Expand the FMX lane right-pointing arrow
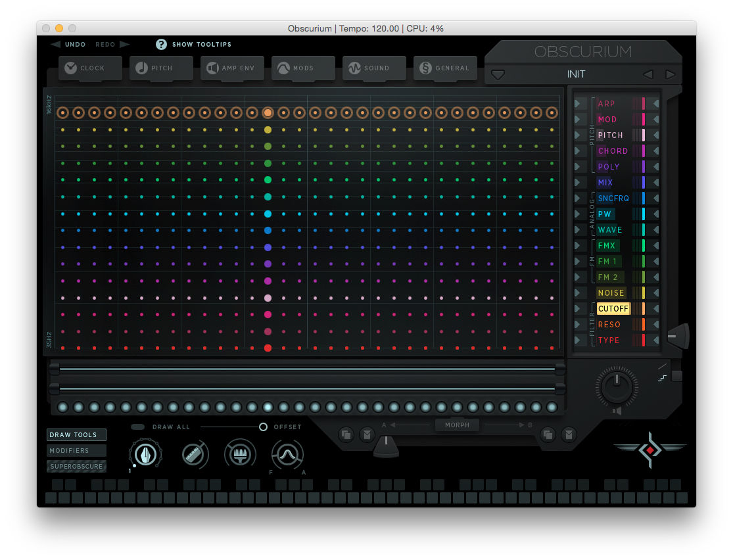Screen dimensions: 733x560 (578, 245)
